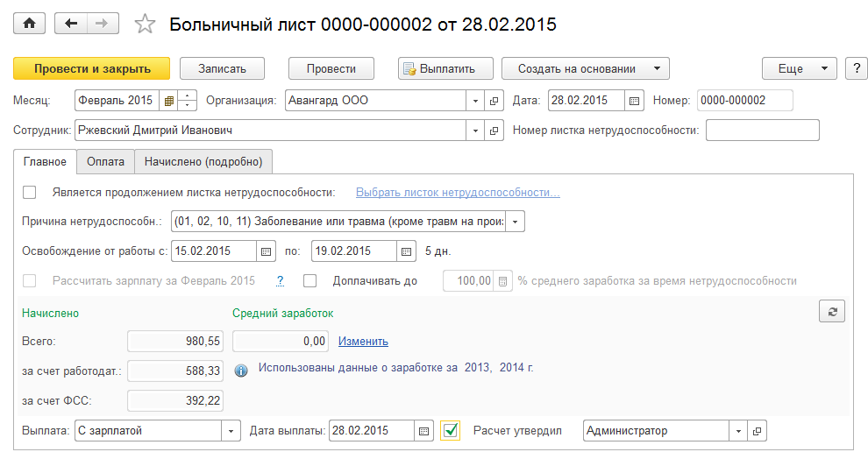Viewport: 868px width, 452px height.
Task: Click the Home icon button
Action: click(29, 24)
